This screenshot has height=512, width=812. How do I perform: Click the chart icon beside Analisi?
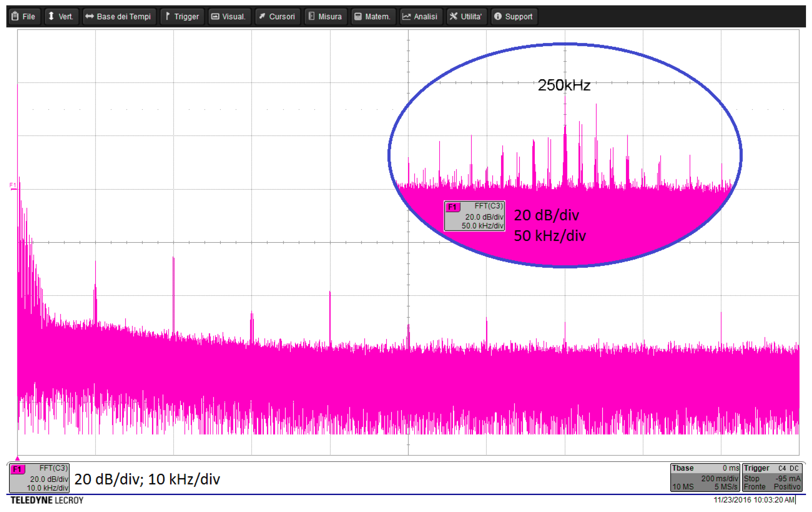point(407,16)
